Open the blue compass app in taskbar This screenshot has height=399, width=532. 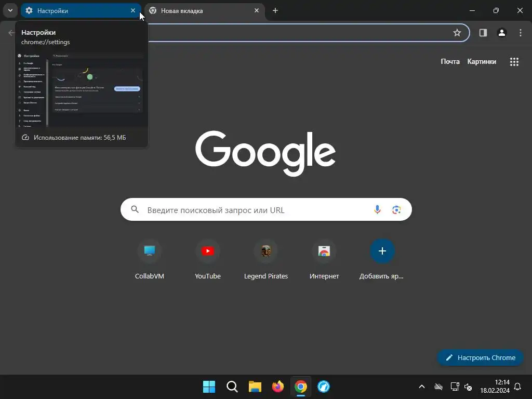click(x=323, y=387)
